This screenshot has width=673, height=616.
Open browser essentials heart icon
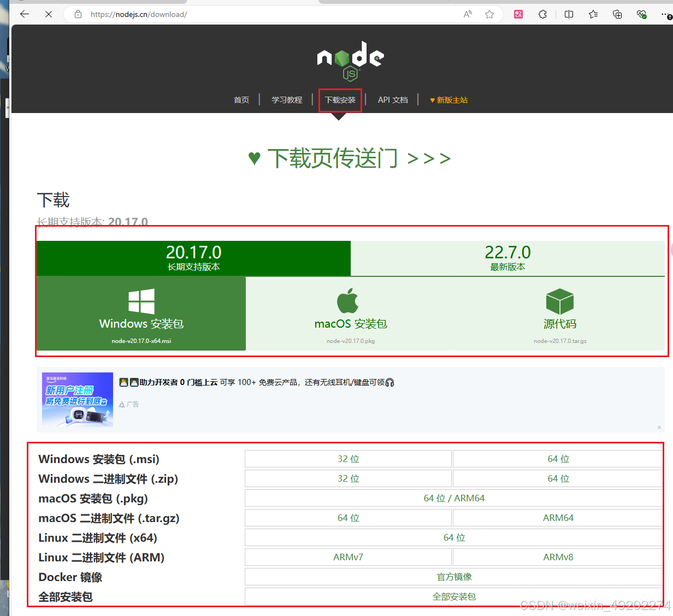(x=642, y=14)
